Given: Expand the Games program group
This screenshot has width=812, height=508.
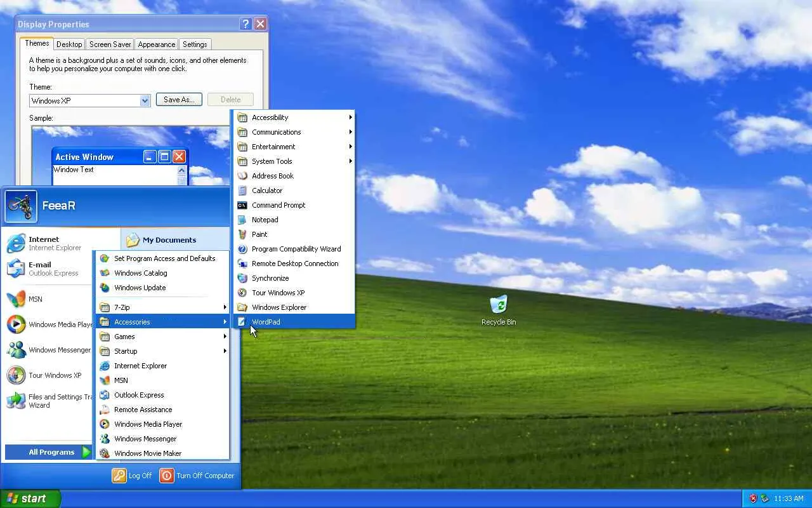Looking at the screenshot, I should click(x=162, y=337).
